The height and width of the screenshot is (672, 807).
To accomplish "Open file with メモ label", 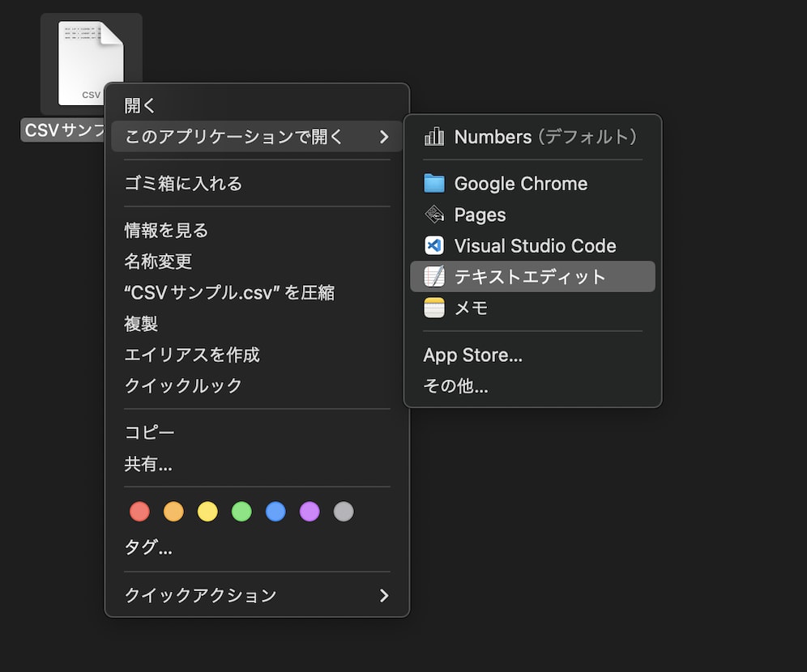I will pyautogui.click(x=471, y=308).
